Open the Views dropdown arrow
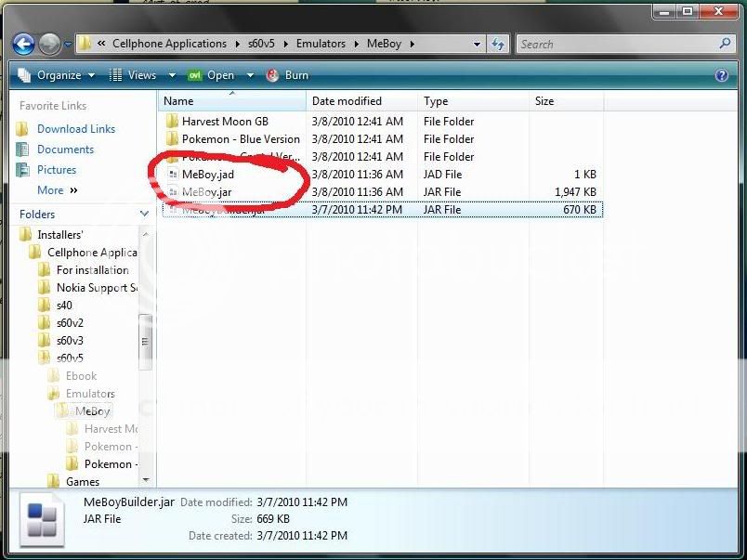The image size is (747, 560). [x=172, y=75]
